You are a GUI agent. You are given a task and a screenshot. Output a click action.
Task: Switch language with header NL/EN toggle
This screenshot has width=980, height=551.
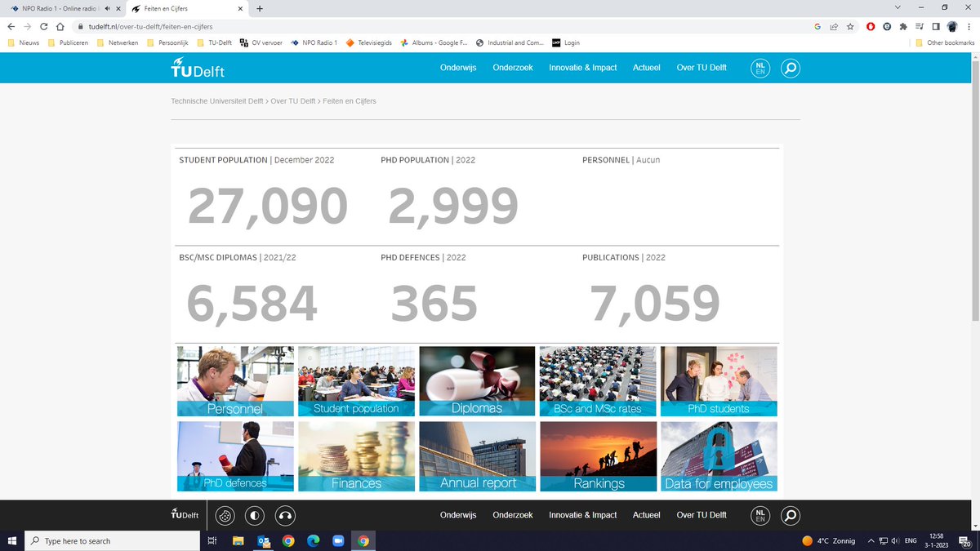click(760, 68)
